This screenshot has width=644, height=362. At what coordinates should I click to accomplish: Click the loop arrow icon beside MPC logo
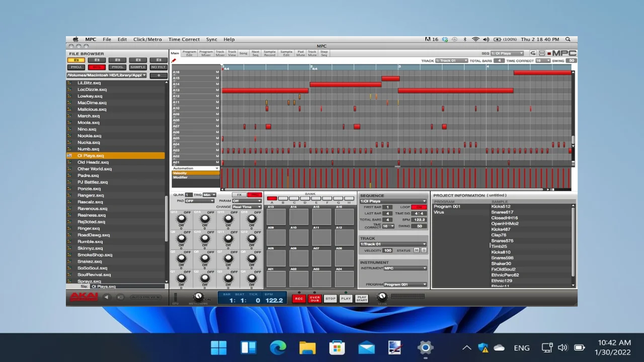point(533,53)
